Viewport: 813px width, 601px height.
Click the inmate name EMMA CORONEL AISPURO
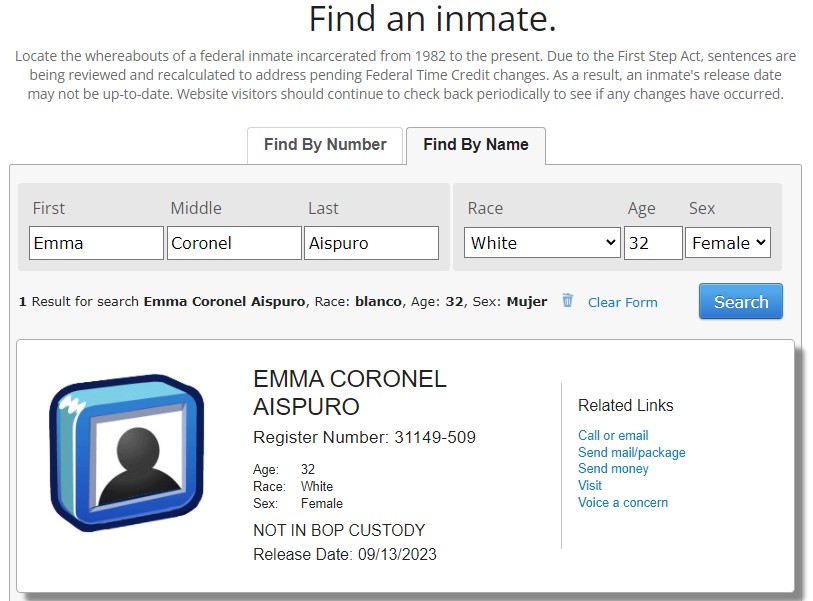[x=350, y=393]
